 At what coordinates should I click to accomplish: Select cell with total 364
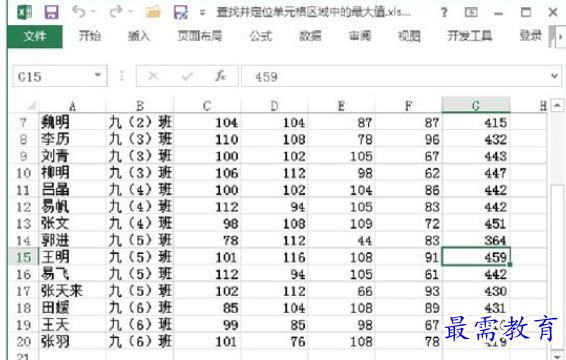tap(476, 240)
